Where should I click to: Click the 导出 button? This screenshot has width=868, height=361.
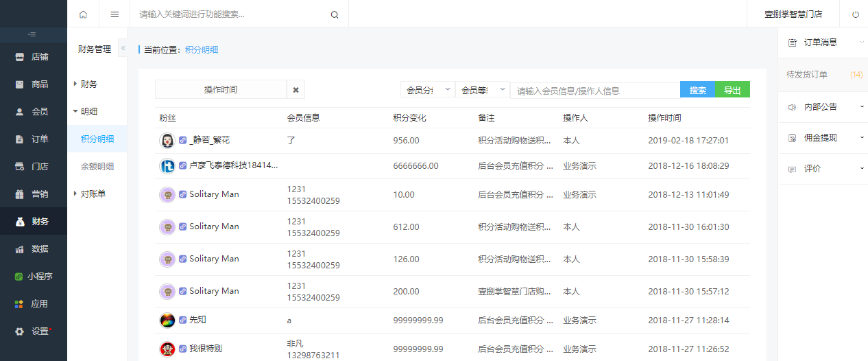(x=733, y=90)
